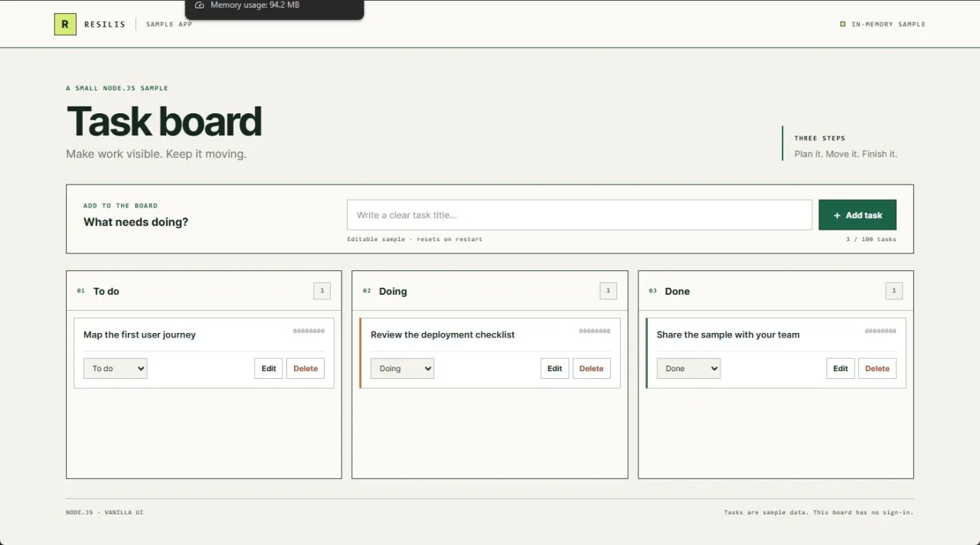Click the NODE.JS - VANILLA UI footer text

[104, 512]
